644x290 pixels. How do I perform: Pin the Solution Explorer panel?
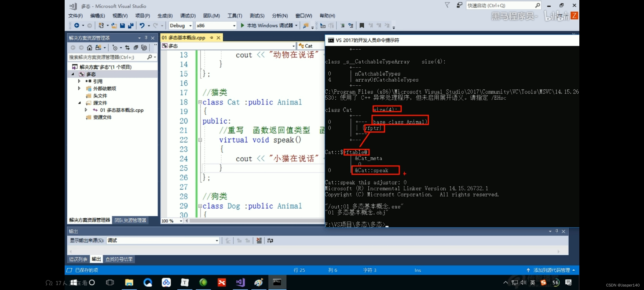point(146,38)
